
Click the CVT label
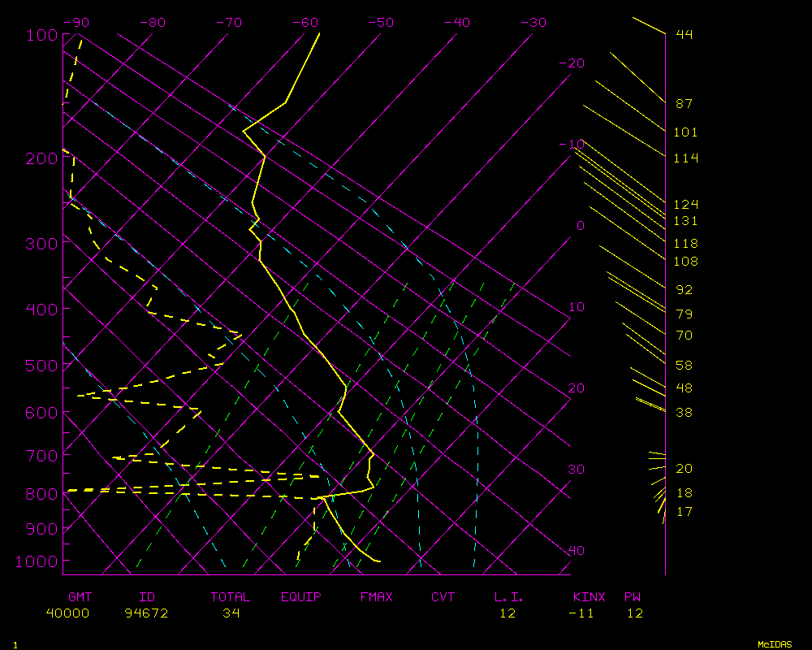pyautogui.click(x=443, y=597)
